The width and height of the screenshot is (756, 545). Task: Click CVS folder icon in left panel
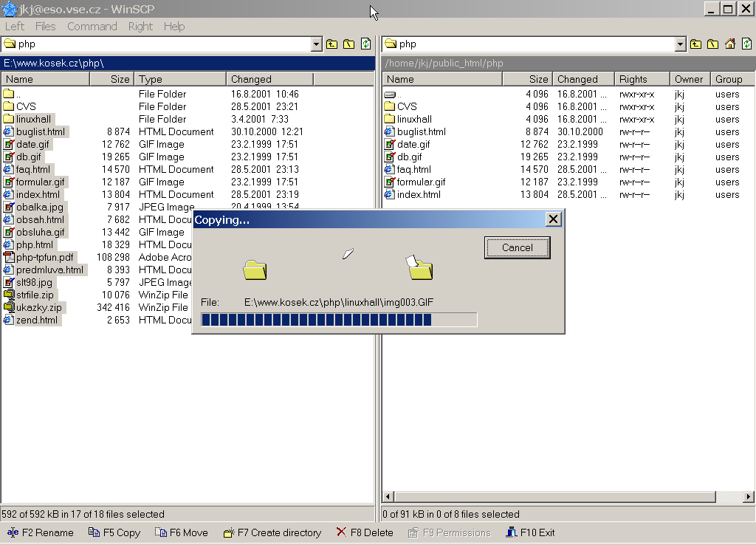[x=9, y=106]
